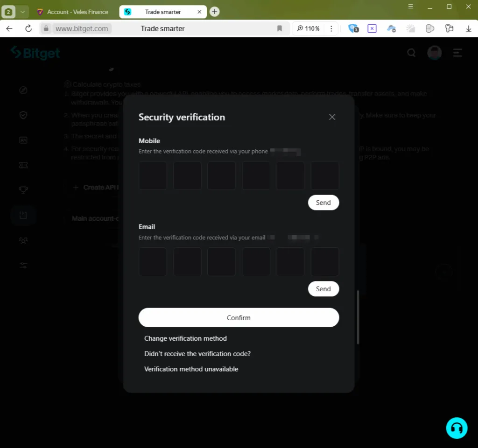The height and width of the screenshot is (448, 478).
Task: Select the Trade smarter browser tab
Action: [162, 12]
